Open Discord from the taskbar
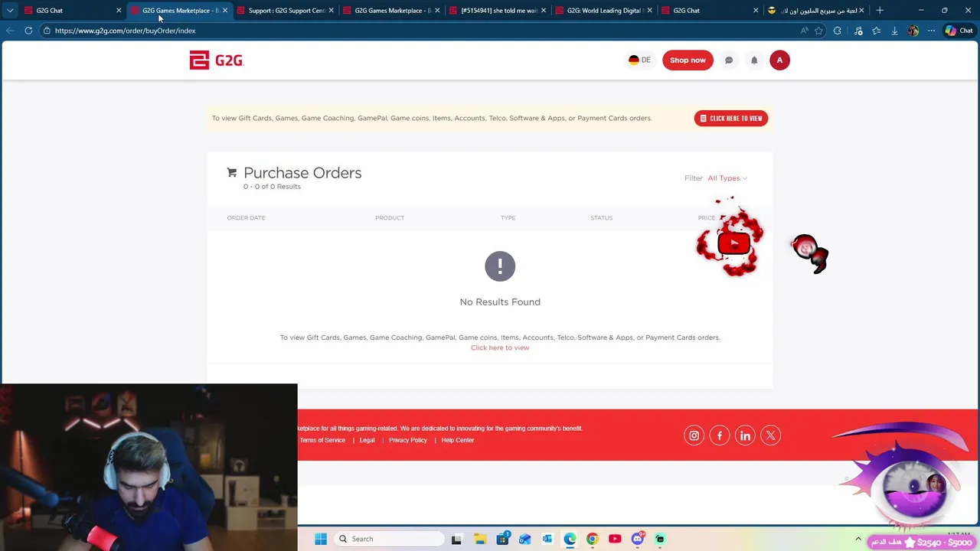 (637, 539)
